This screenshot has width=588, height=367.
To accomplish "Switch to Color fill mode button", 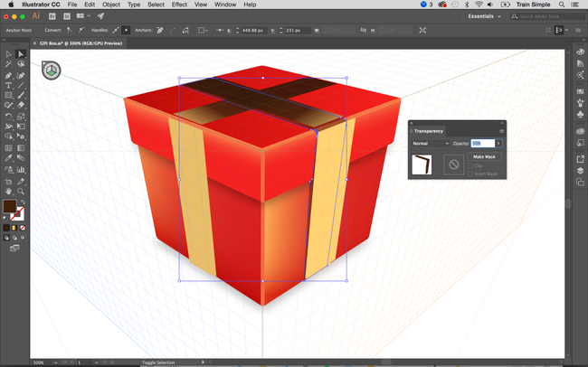I will click(6, 228).
